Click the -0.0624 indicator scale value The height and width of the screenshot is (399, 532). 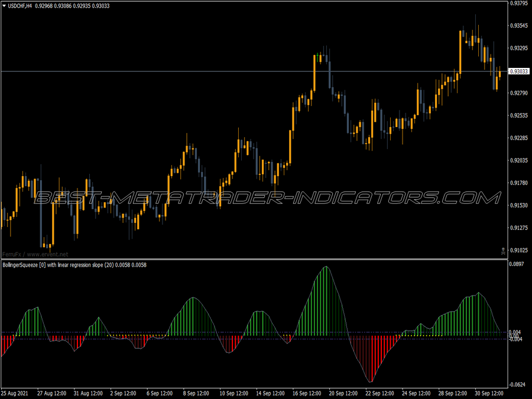517,385
